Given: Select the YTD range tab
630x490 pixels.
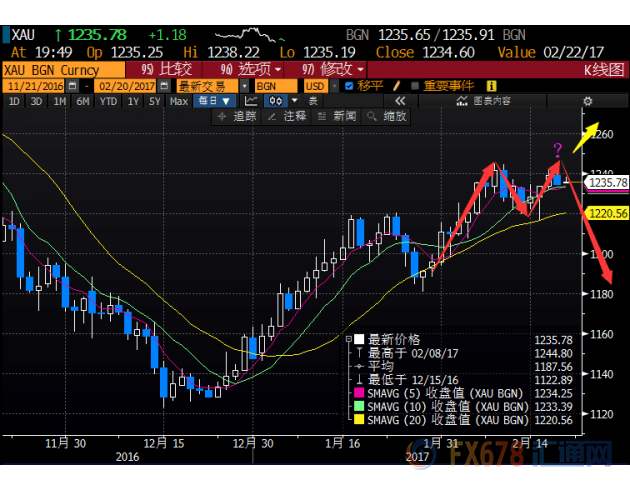Looking at the screenshot, I should coord(108,101).
